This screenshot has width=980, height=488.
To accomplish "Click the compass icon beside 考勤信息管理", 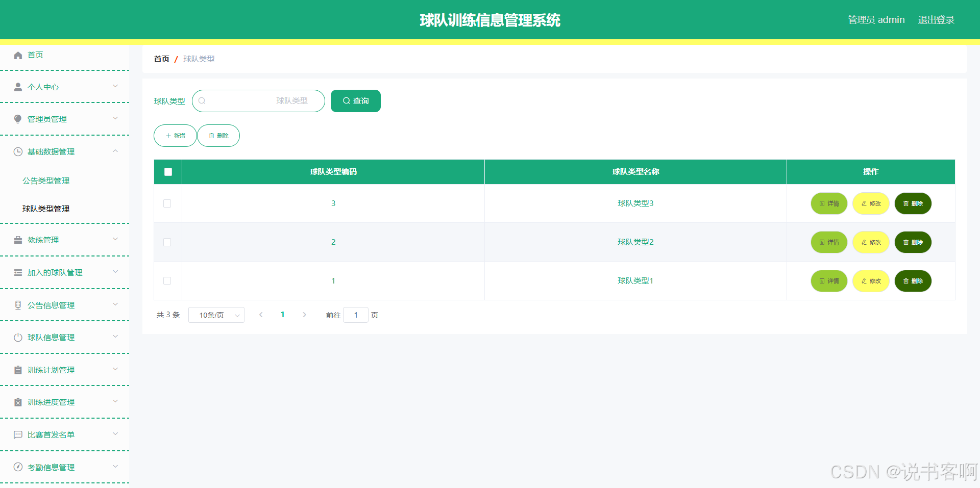I will pos(18,467).
